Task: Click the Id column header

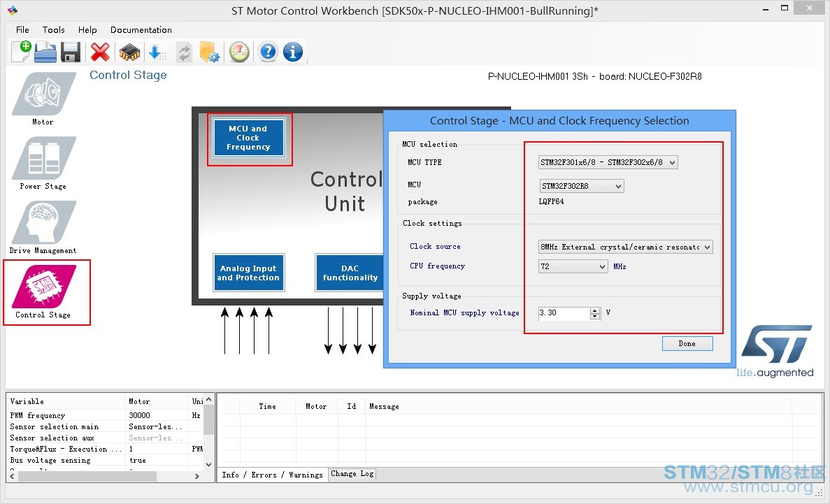Action: point(352,407)
